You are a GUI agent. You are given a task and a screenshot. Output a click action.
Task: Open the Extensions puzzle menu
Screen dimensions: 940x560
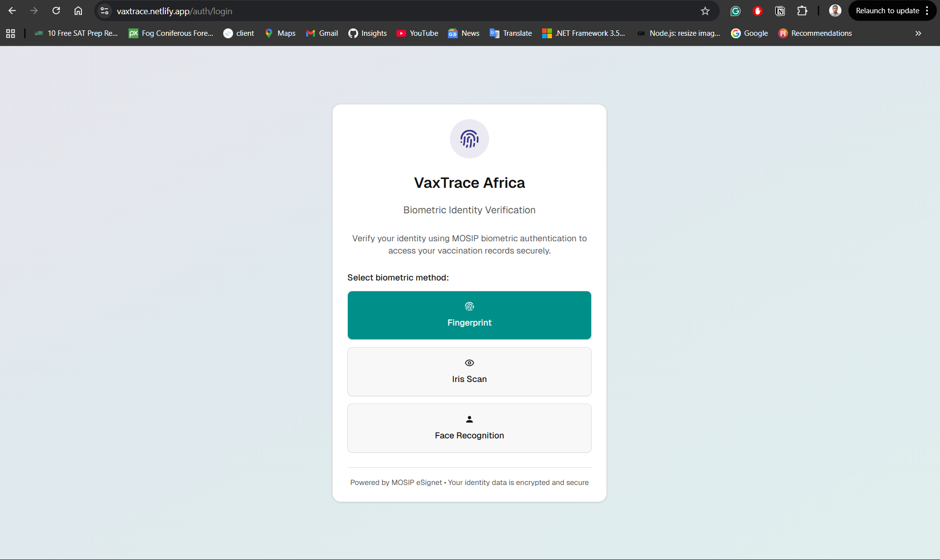point(802,11)
